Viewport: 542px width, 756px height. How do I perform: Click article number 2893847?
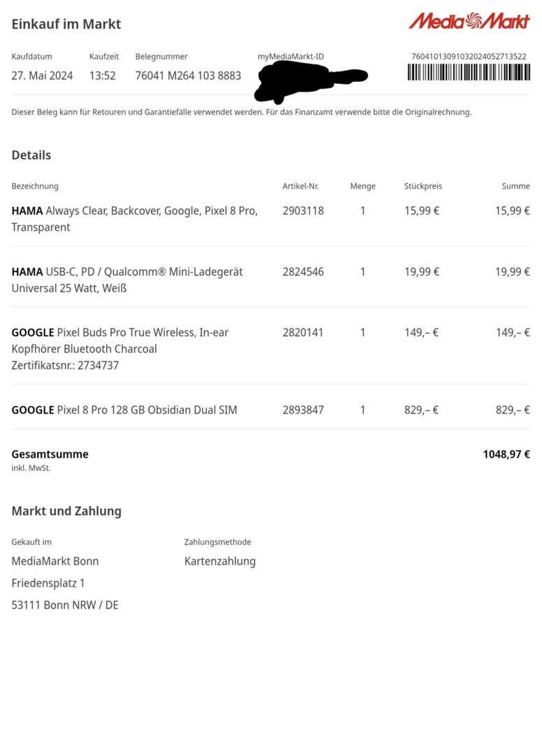click(303, 409)
